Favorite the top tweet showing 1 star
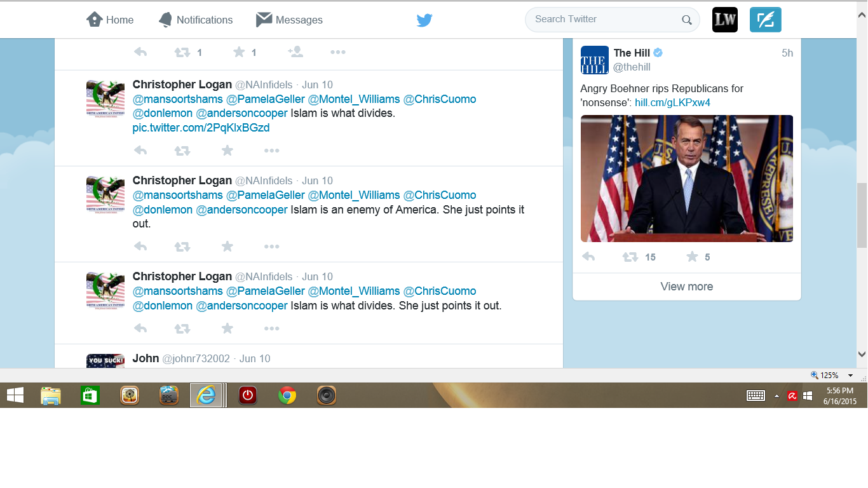Screen dimensions: 868x488 [239, 52]
